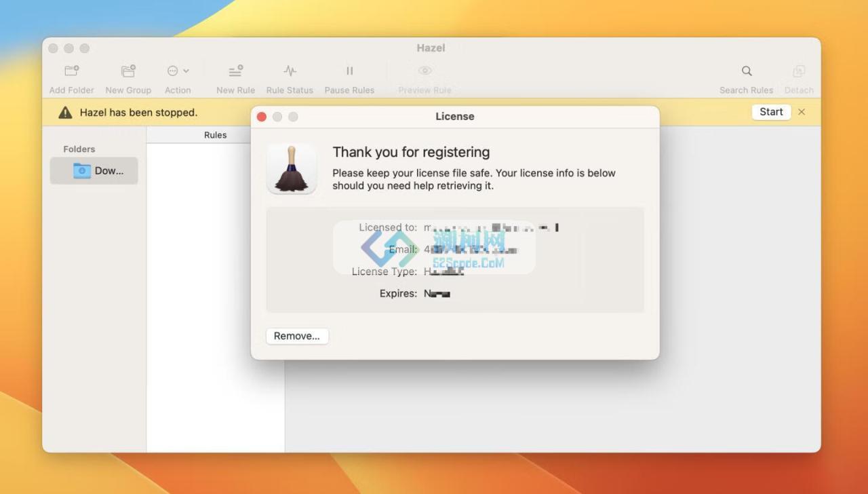Viewport: 868px width, 494px height.
Task: Click the New Rule toolbar icon
Action: 235,71
